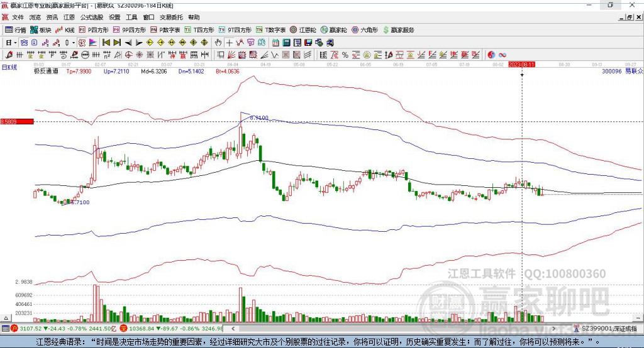Click the 深 Shenzhen index icon
Image resolution: width=644 pixels, height=348 pixels.
coord(124,329)
